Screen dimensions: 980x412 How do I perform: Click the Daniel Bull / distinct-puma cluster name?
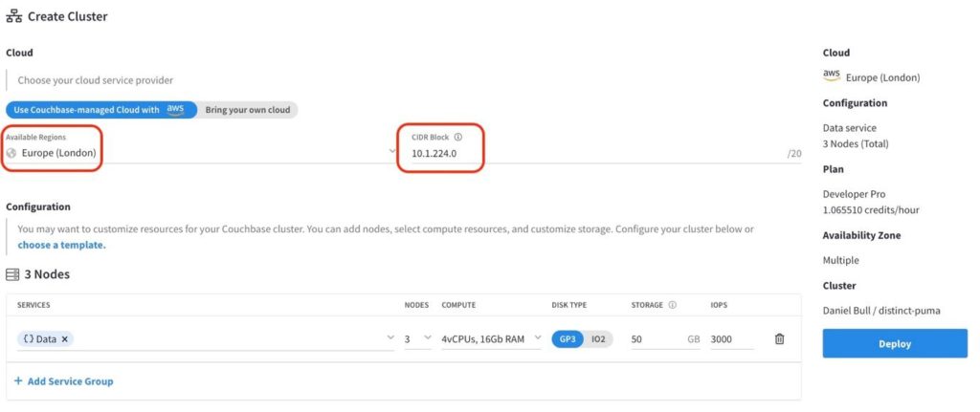[881, 311]
